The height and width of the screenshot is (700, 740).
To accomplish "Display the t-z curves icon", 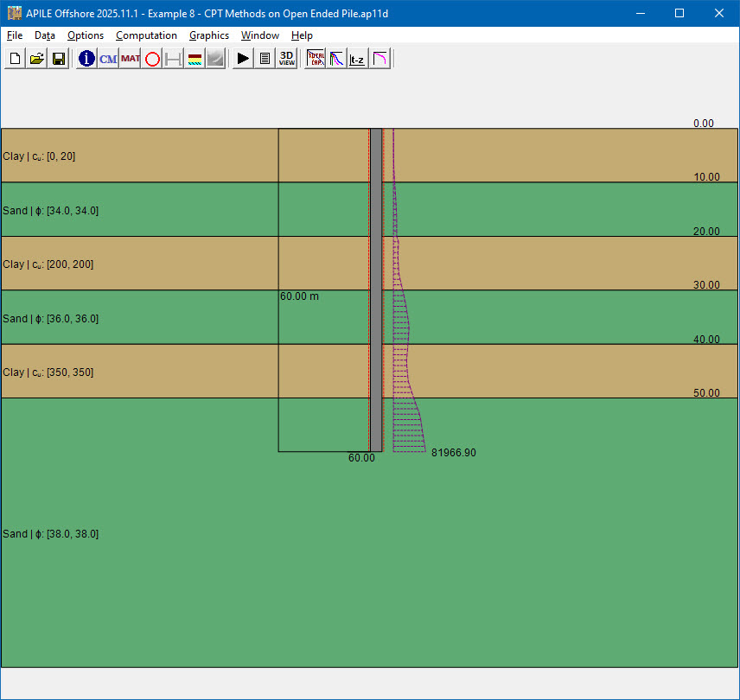I will (358, 59).
